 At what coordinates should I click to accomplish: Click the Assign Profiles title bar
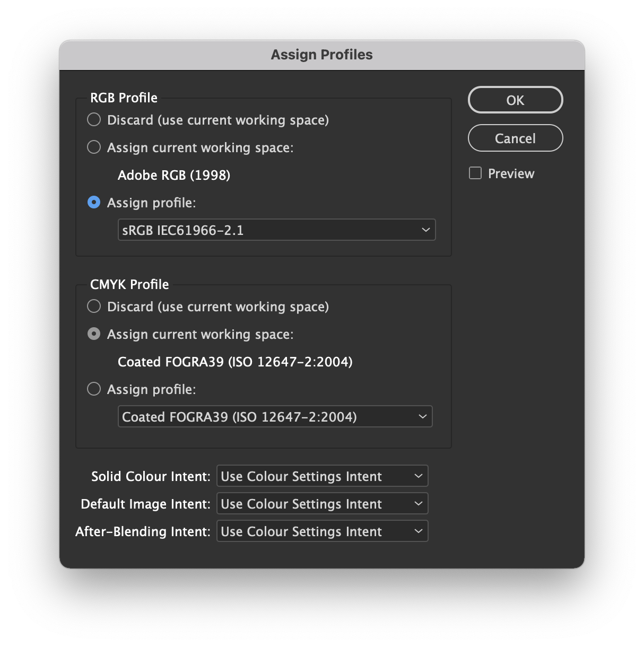click(321, 55)
